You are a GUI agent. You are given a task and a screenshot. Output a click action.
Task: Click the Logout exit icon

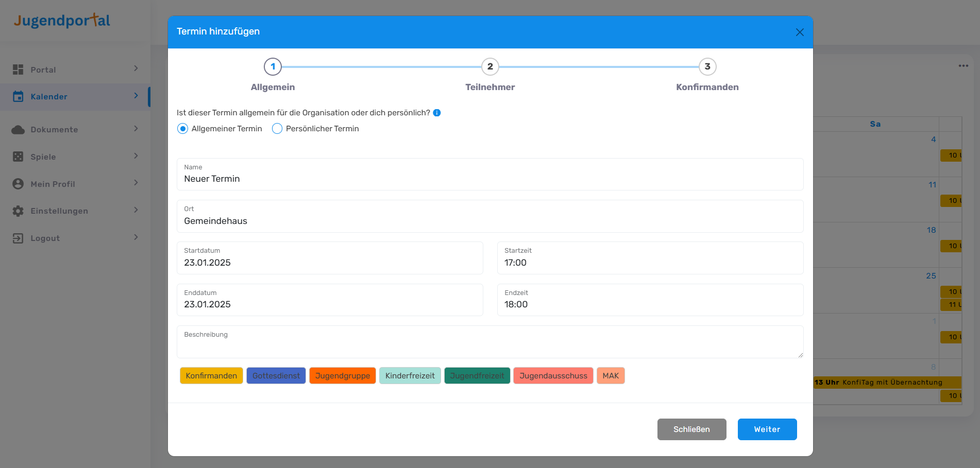pyautogui.click(x=18, y=238)
